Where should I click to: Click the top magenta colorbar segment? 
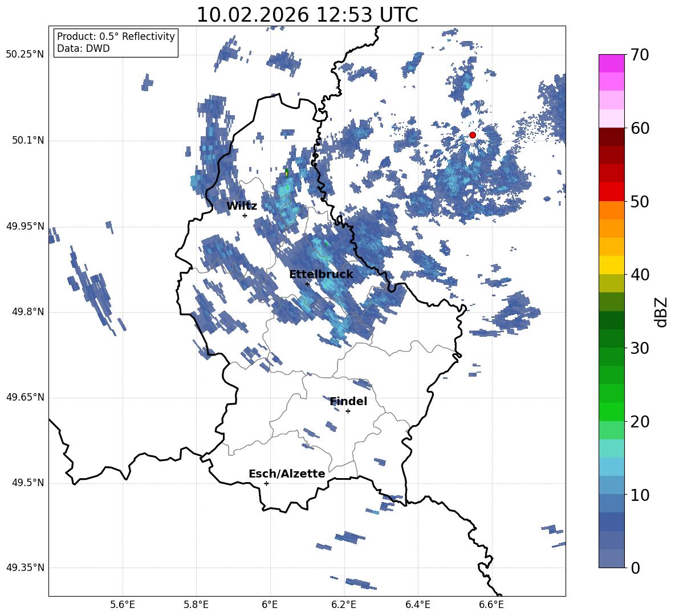pyautogui.click(x=611, y=64)
